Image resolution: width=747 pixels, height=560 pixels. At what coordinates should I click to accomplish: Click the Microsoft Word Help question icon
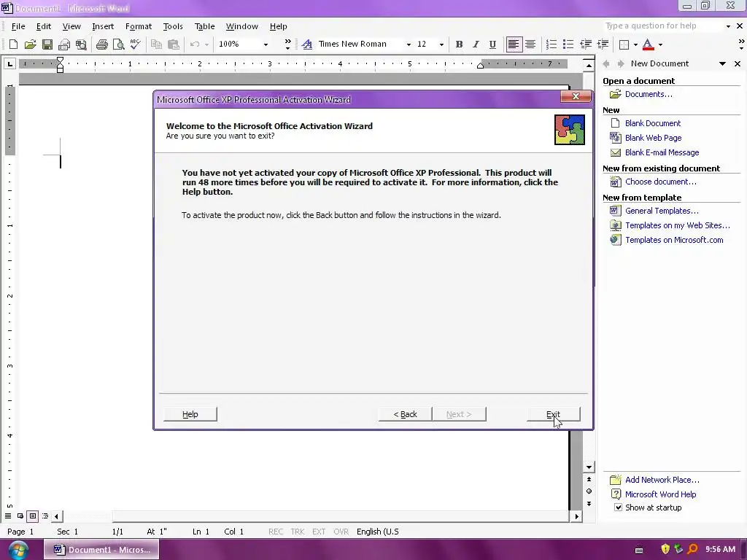(616, 494)
